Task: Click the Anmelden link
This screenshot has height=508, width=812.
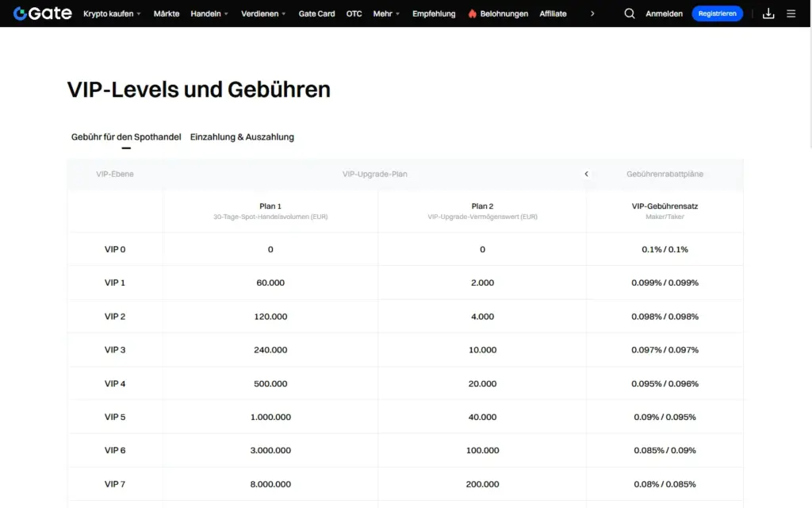Action: 664,13
